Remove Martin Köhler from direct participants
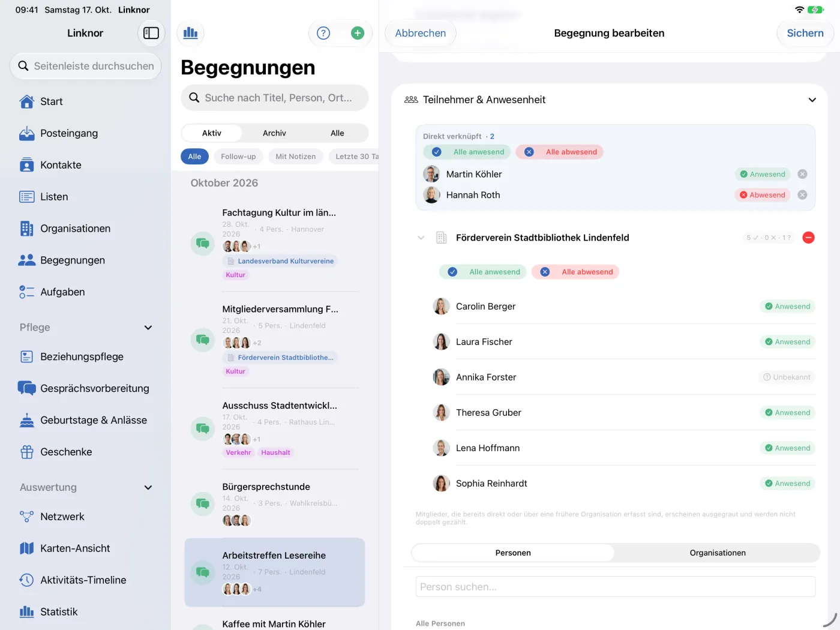Image resolution: width=840 pixels, height=630 pixels. (802, 174)
